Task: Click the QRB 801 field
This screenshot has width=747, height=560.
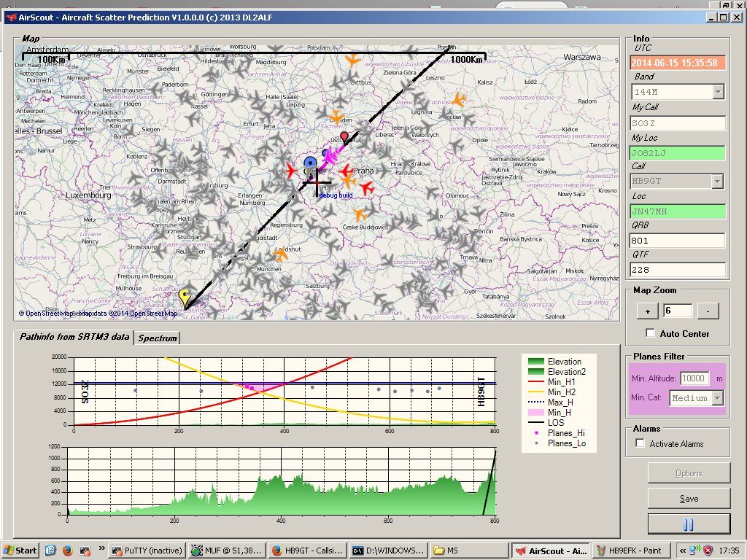Action: [x=678, y=241]
